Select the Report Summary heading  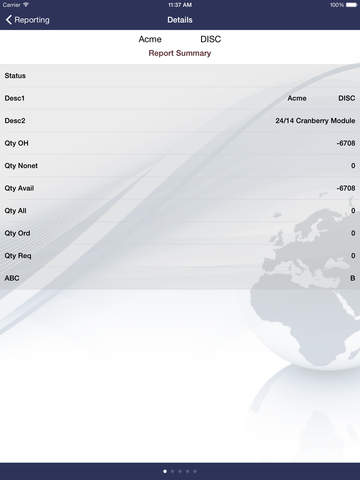(180, 53)
